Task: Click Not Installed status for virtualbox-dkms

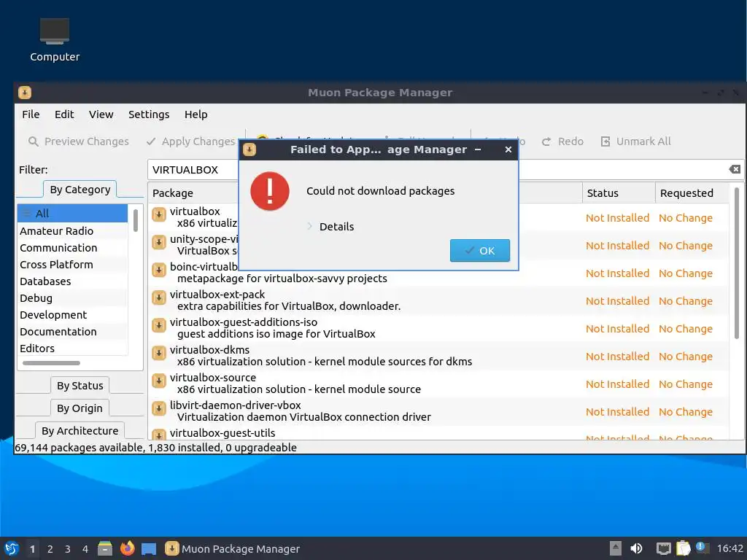Action: (x=617, y=356)
